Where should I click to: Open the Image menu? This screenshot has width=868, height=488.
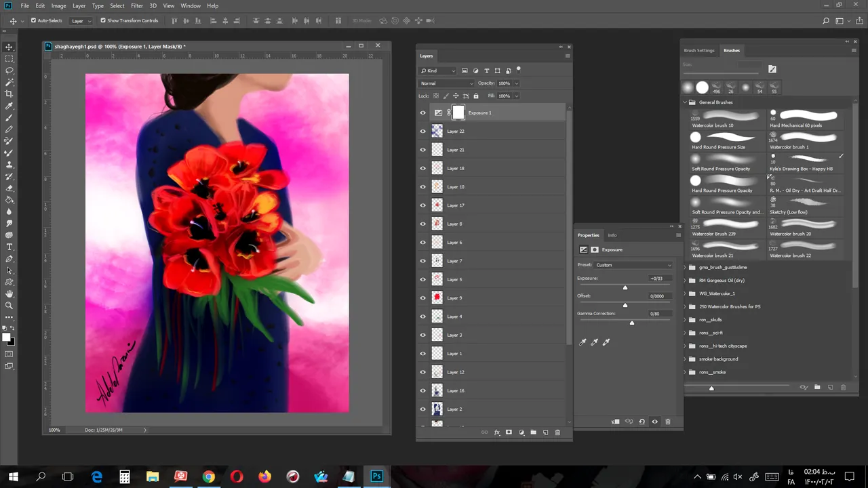pyautogui.click(x=59, y=6)
